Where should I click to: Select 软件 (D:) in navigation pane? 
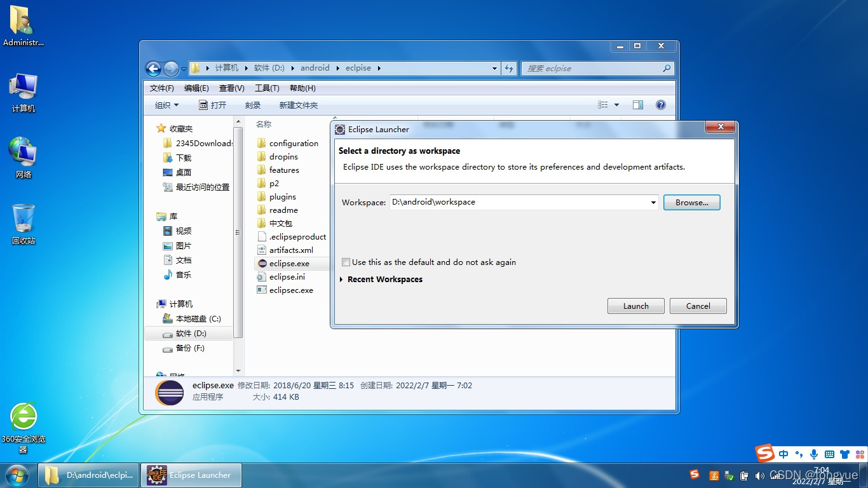coord(189,333)
